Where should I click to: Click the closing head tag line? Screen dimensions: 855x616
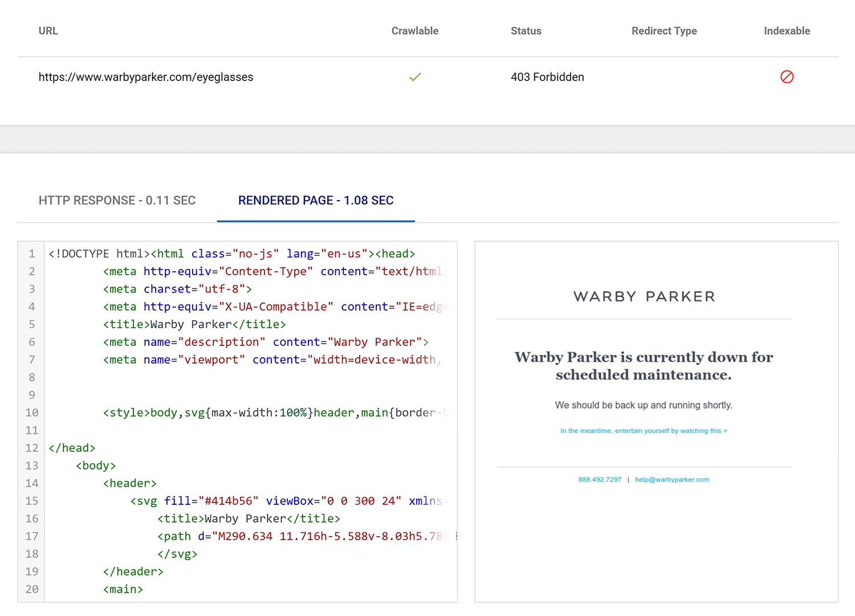72,448
